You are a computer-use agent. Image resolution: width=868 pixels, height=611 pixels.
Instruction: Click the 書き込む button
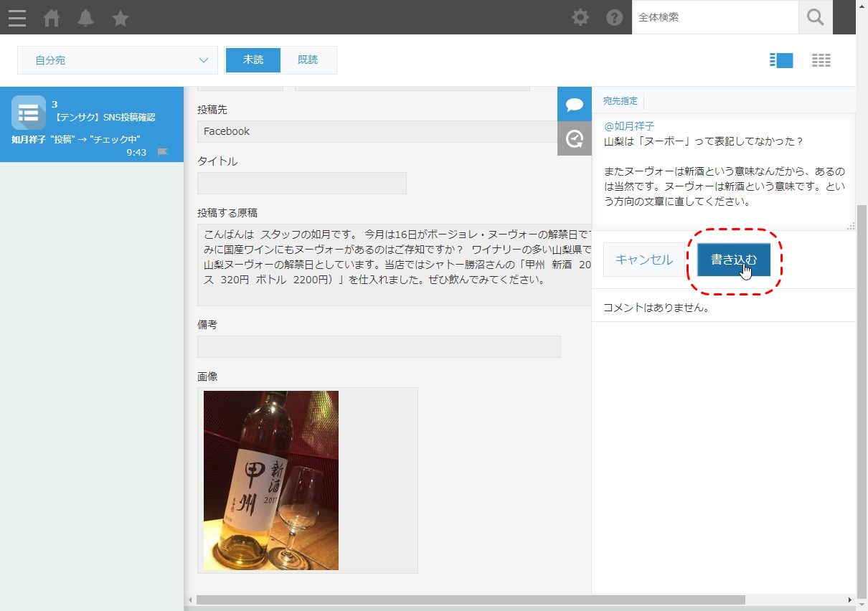pyautogui.click(x=733, y=260)
